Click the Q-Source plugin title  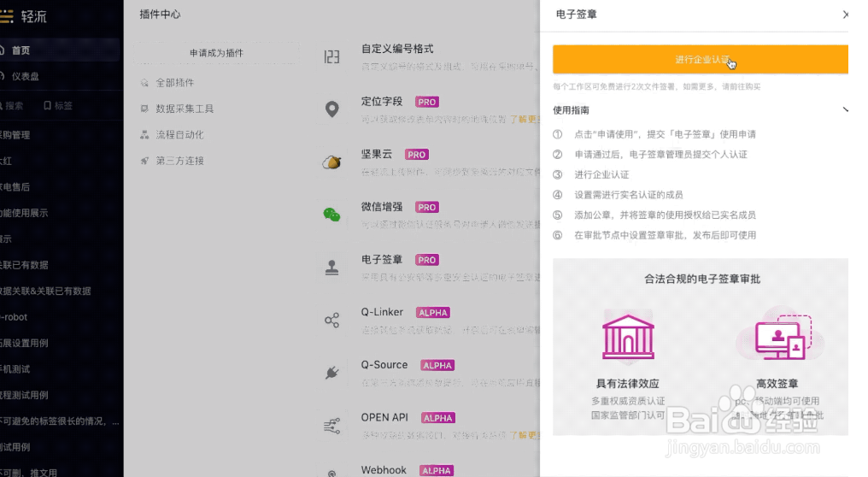pyautogui.click(x=384, y=364)
